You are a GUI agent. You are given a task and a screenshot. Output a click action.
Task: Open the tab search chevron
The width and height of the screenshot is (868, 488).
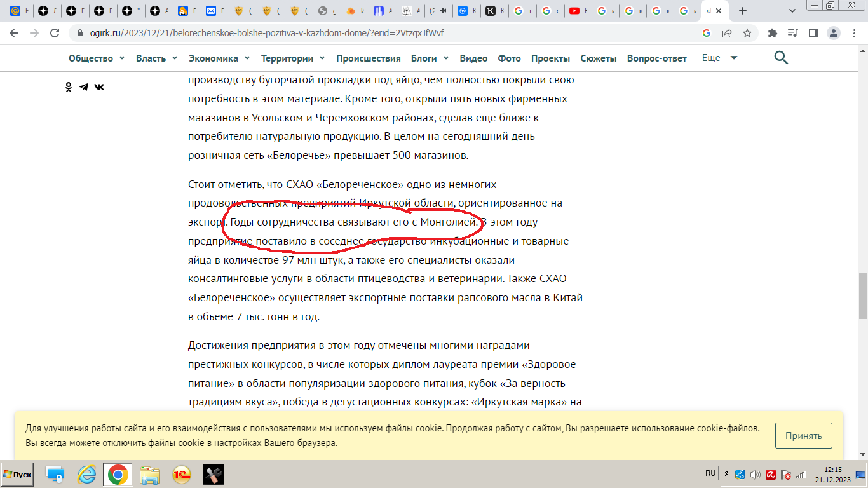[792, 11]
